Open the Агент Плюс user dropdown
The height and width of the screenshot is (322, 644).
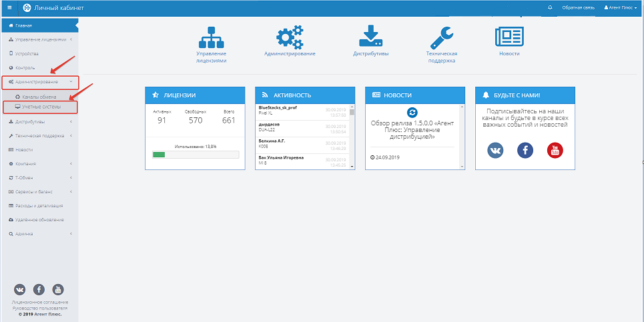620,8
